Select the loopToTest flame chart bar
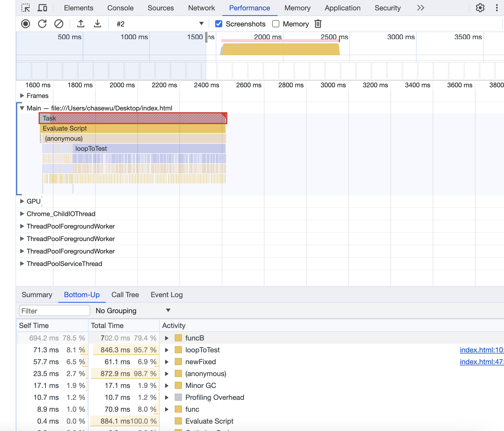 (x=149, y=148)
